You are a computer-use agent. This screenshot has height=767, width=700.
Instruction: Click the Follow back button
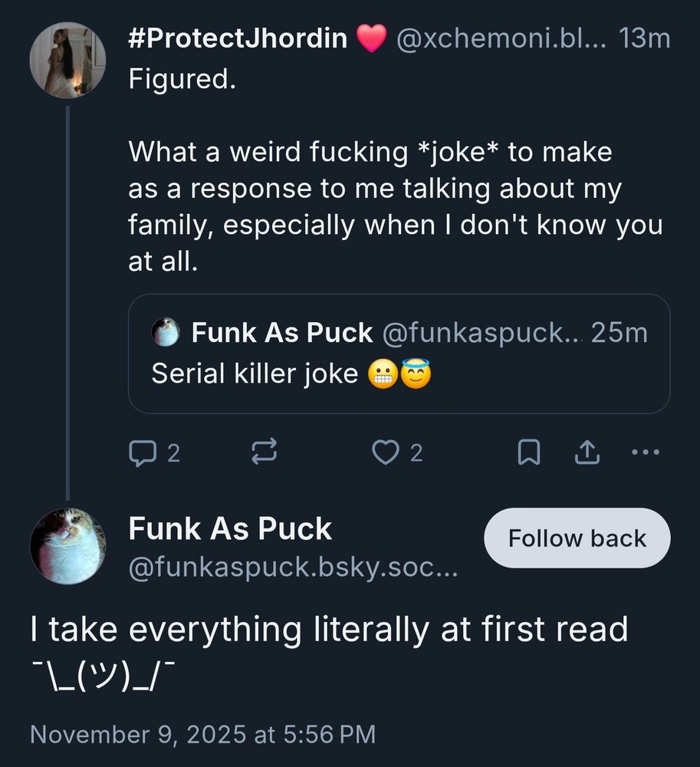point(576,538)
